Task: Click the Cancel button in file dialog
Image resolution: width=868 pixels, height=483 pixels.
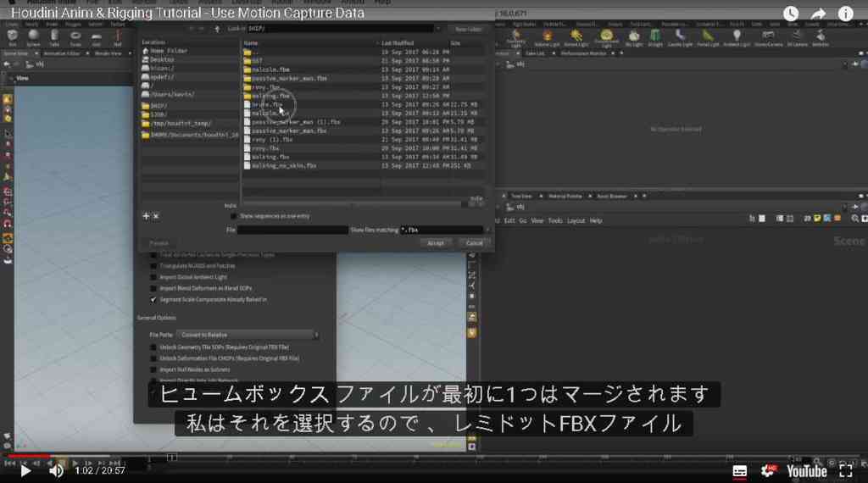Action: click(x=475, y=243)
